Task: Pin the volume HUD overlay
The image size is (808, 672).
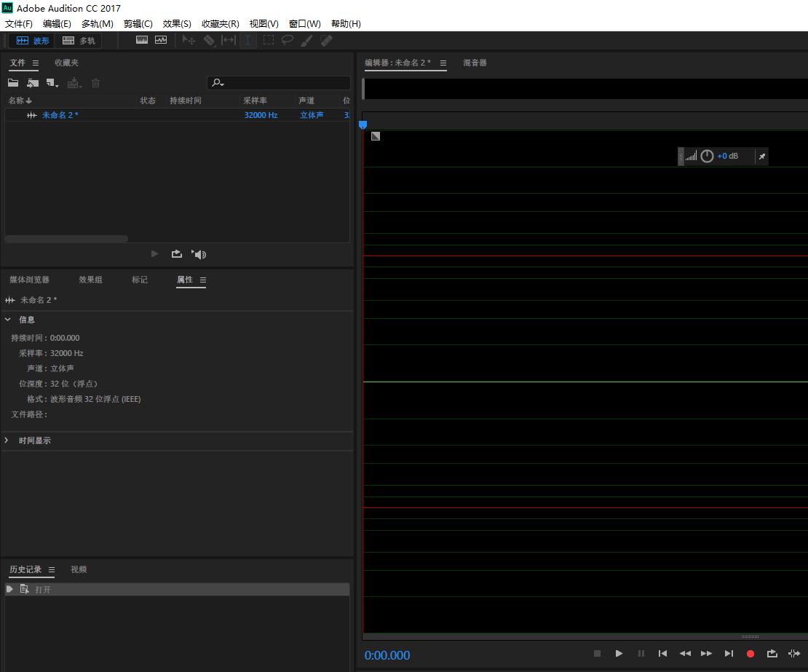Action: click(761, 157)
